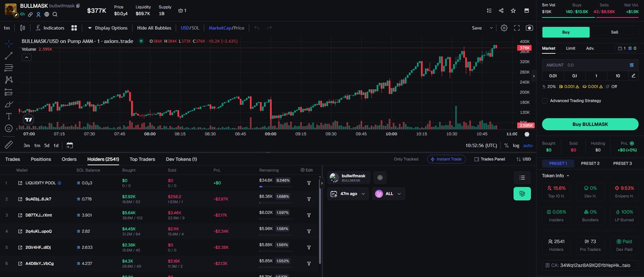
Task: Open Indicators on the chart toolbar
Action: [50, 27]
